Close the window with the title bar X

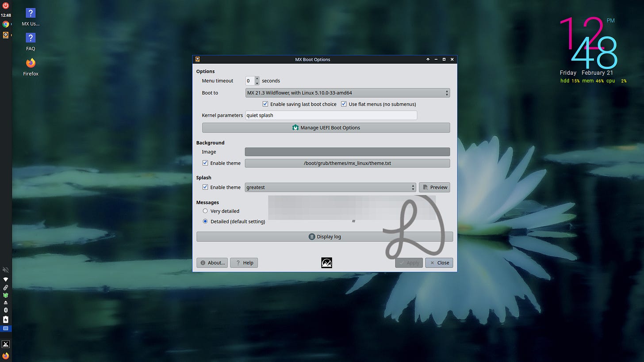coord(452,59)
